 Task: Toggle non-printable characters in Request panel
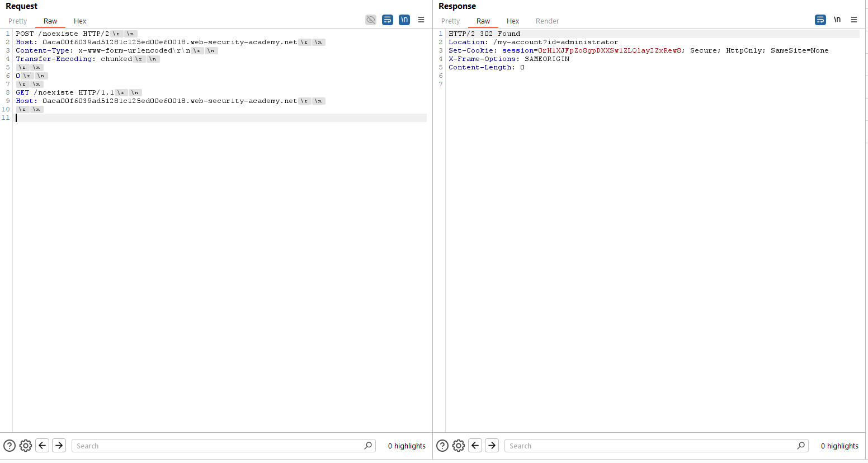tap(404, 20)
